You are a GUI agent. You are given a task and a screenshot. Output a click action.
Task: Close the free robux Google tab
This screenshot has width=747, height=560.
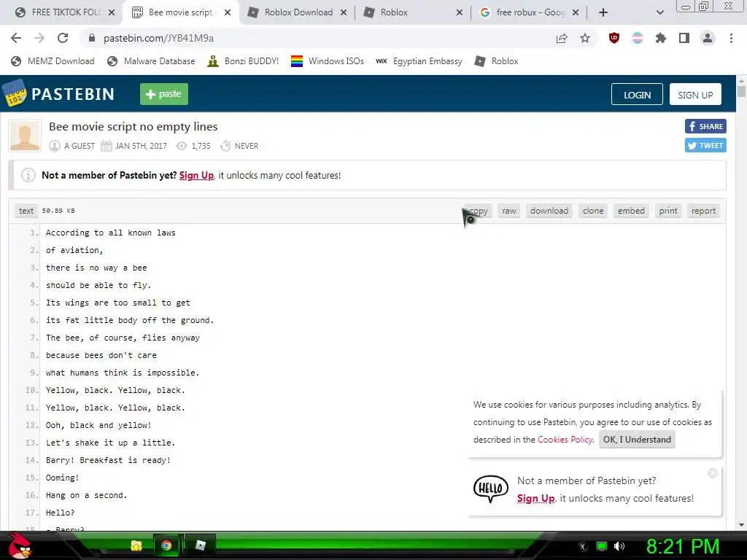click(576, 13)
